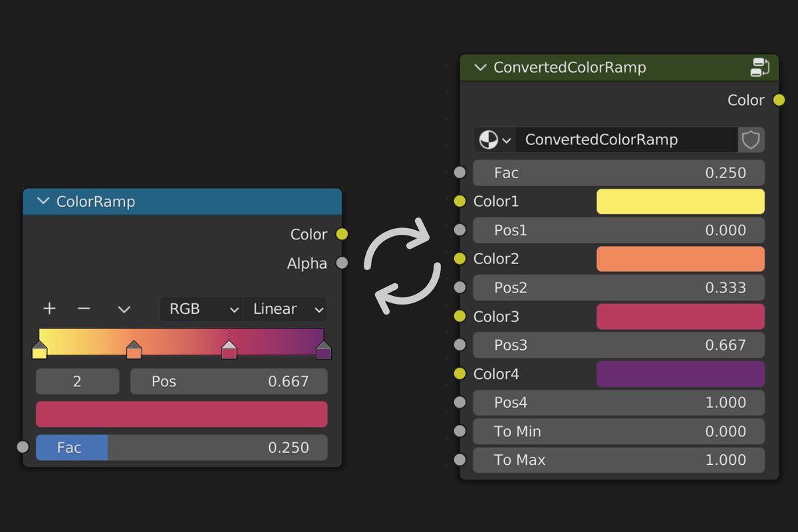Open the purple Color4 swatch

coord(680,374)
